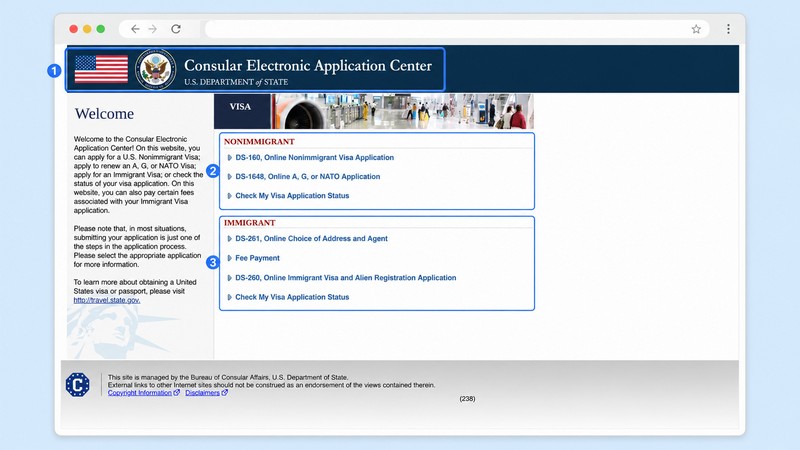Screen dimensions: 800x450
Task: Click the Consular Electronic Application Center title
Action: point(308,65)
